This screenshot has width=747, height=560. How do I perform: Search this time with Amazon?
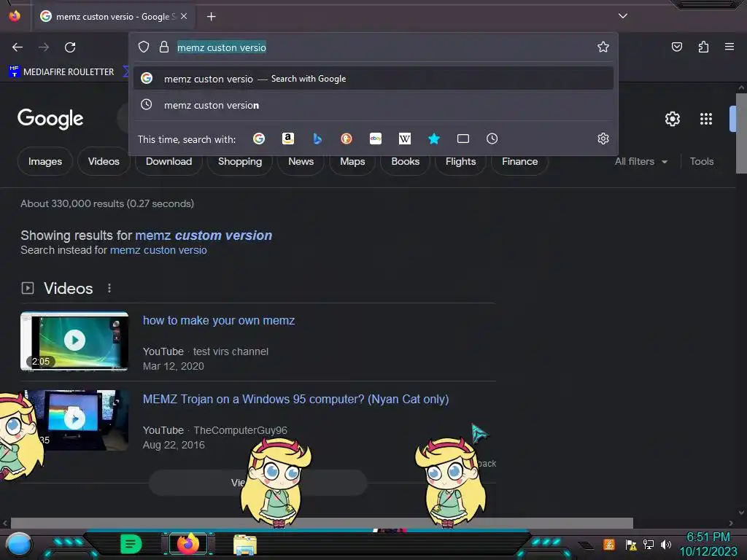(287, 139)
